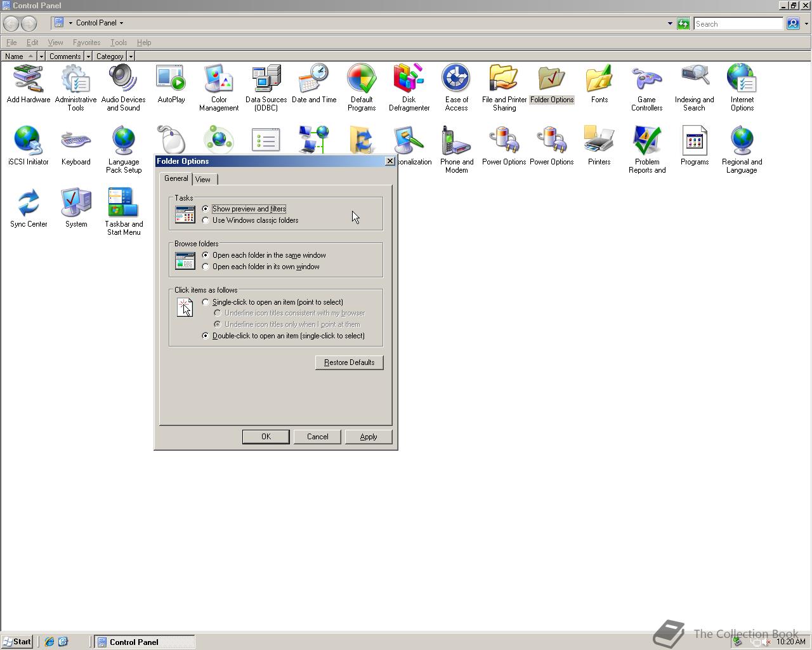
Task: Open Ease of Access icon
Action: coord(456,88)
